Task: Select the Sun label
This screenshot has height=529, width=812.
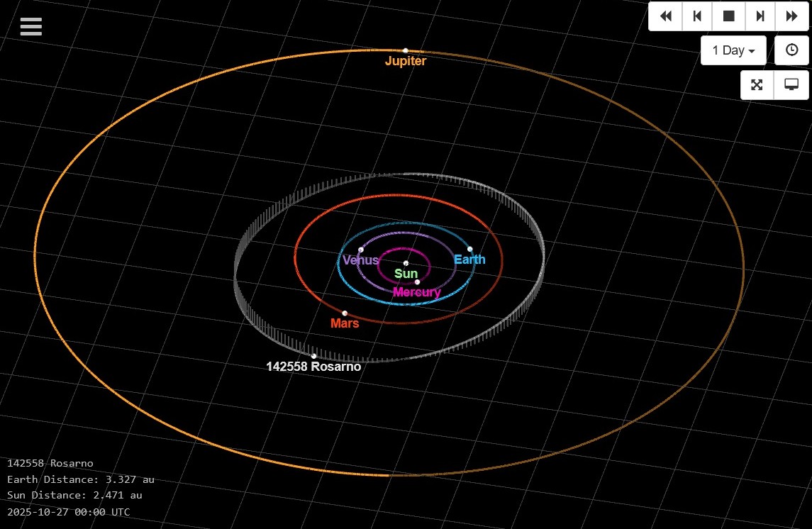Action: coord(406,273)
